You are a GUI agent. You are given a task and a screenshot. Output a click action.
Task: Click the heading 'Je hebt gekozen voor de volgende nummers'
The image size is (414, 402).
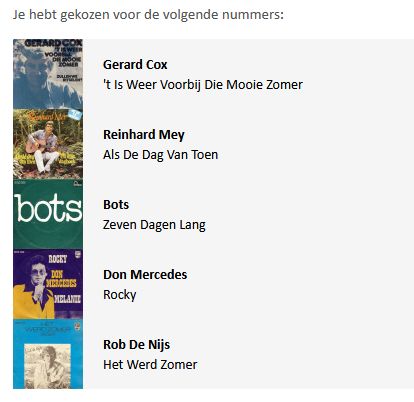148,15
